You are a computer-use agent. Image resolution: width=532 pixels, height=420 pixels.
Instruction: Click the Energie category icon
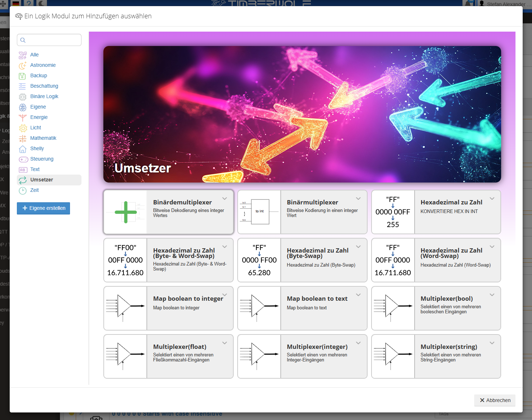coord(23,117)
